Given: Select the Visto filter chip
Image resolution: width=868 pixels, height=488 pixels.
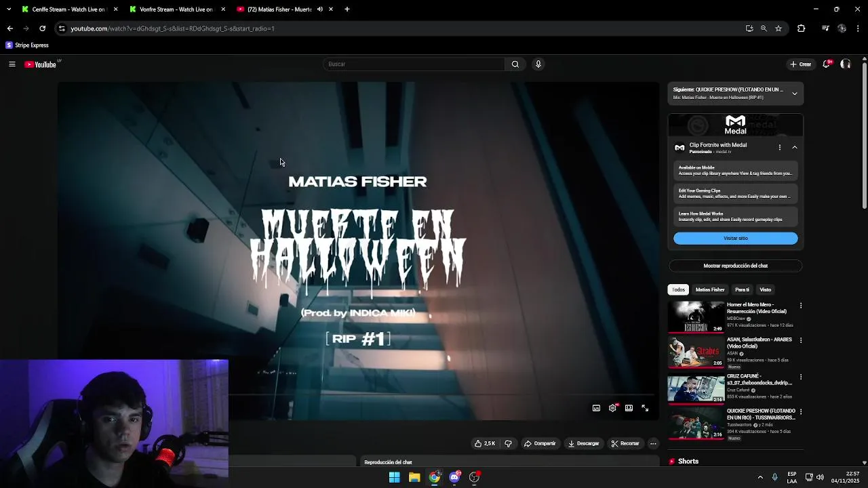Looking at the screenshot, I should point(766,289).
